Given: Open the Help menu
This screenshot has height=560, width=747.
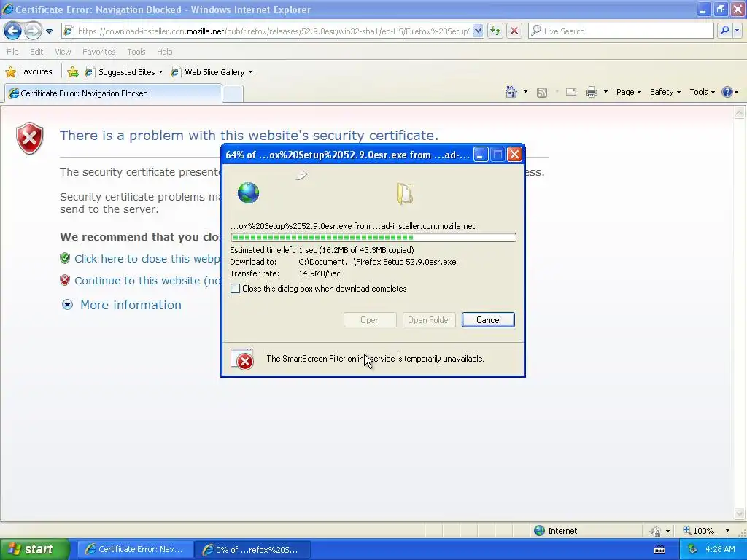Looking at the screenshot, I should point(164,52).
